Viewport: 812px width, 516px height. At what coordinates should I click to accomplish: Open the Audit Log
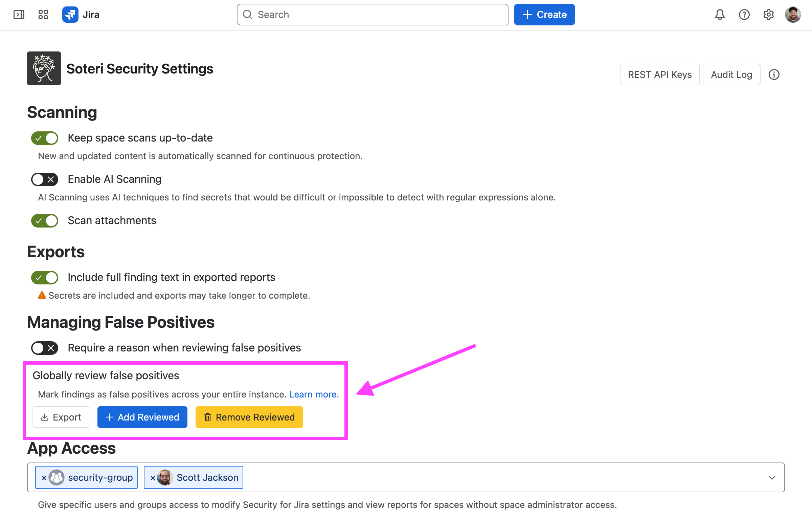point(731,74)
